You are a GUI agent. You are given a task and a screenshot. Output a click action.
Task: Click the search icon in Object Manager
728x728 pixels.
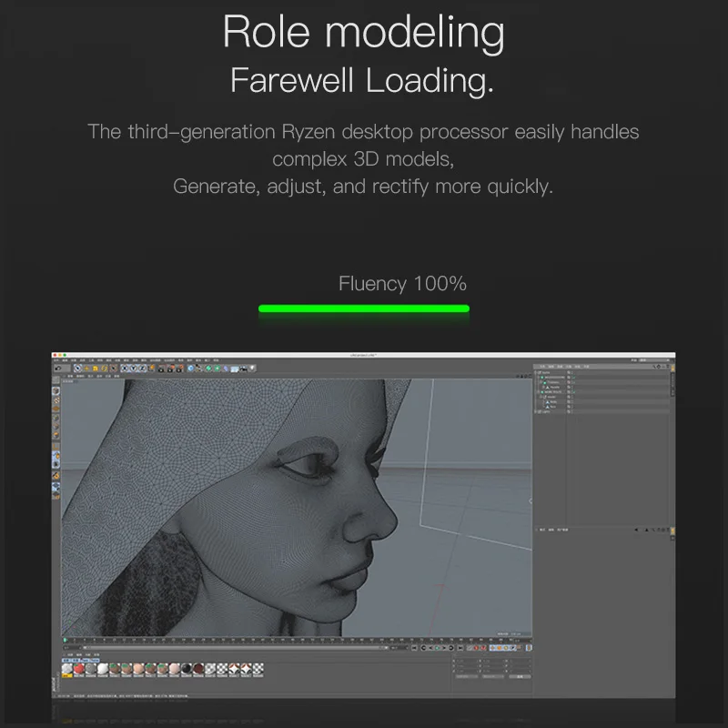(654, 367)
